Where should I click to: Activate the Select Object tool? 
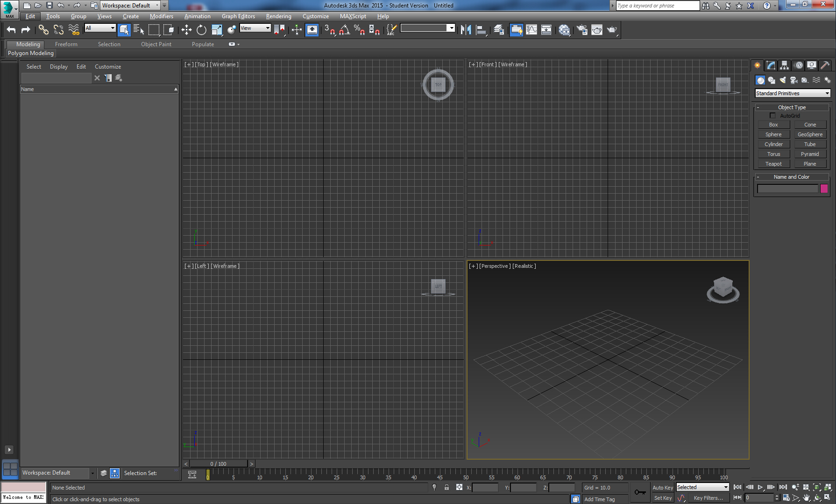click(124, 30)
